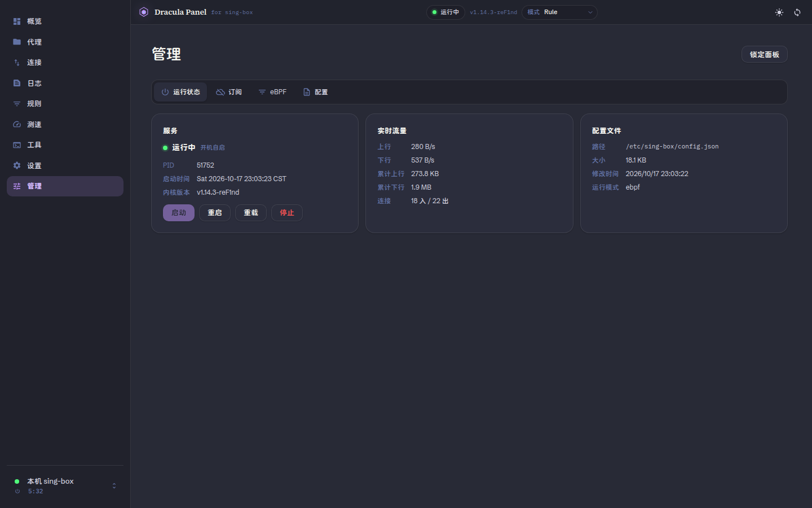Click the 重启 restart button

click(x=215, y=213)
